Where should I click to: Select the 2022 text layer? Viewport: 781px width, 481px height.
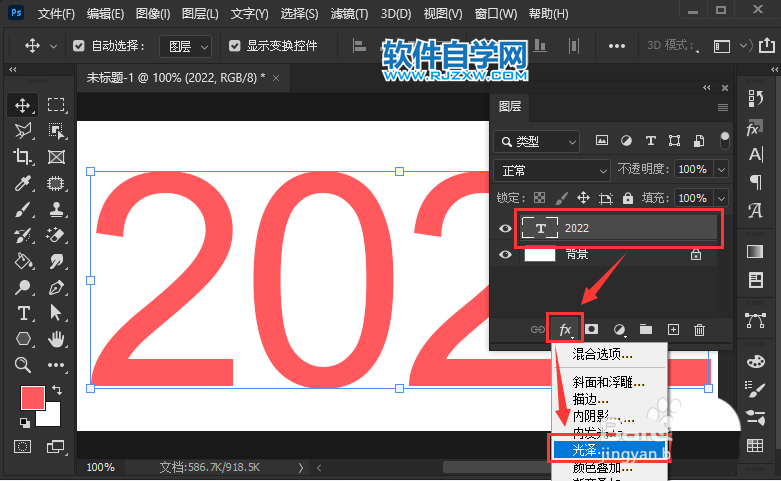click(620, 229)
